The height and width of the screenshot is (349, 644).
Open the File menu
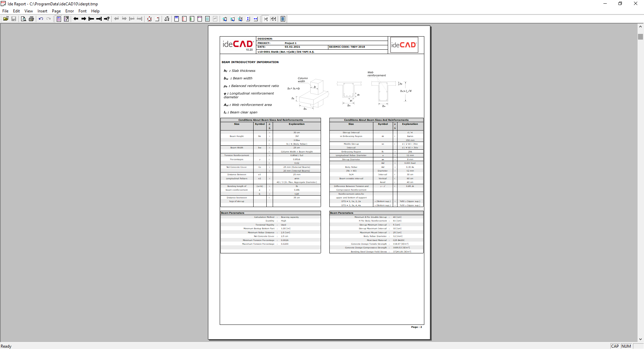pos(5,11)
